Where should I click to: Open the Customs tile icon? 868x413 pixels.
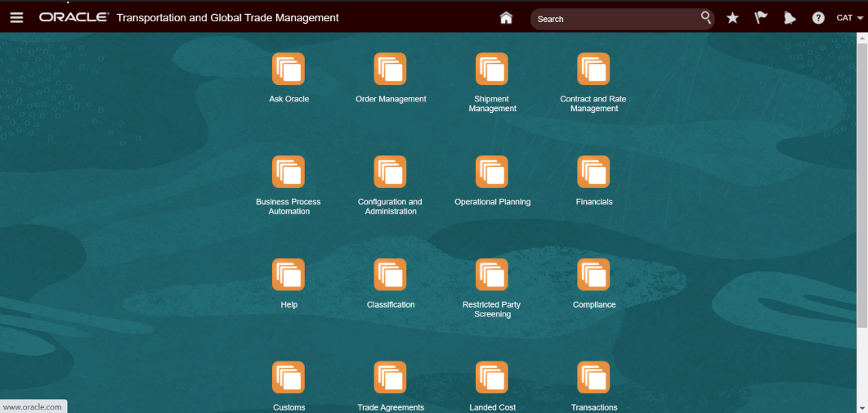[289, 378]
